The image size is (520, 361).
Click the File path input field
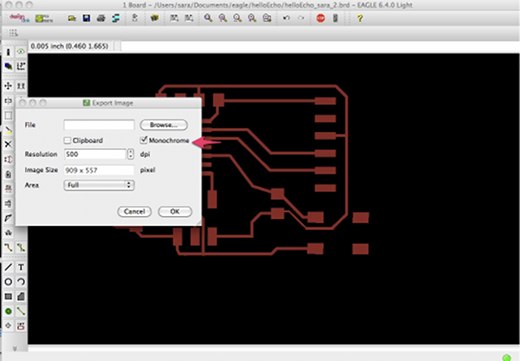coord(99,125)
